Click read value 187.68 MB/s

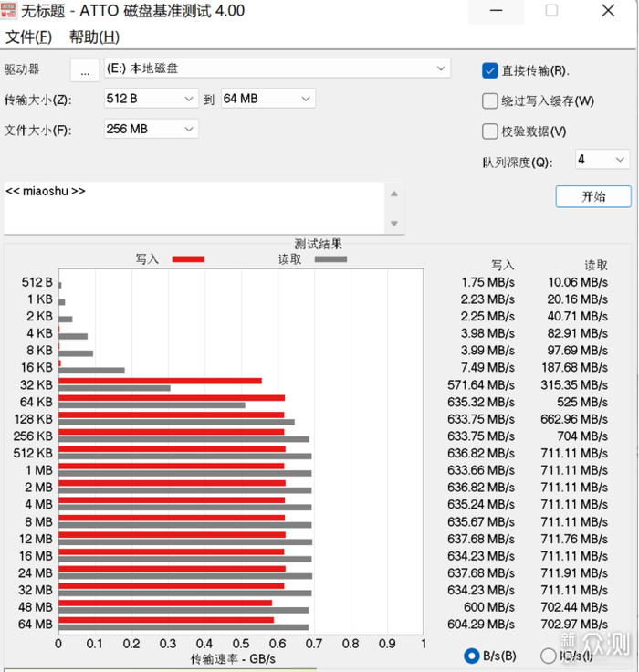pos(574,368)
